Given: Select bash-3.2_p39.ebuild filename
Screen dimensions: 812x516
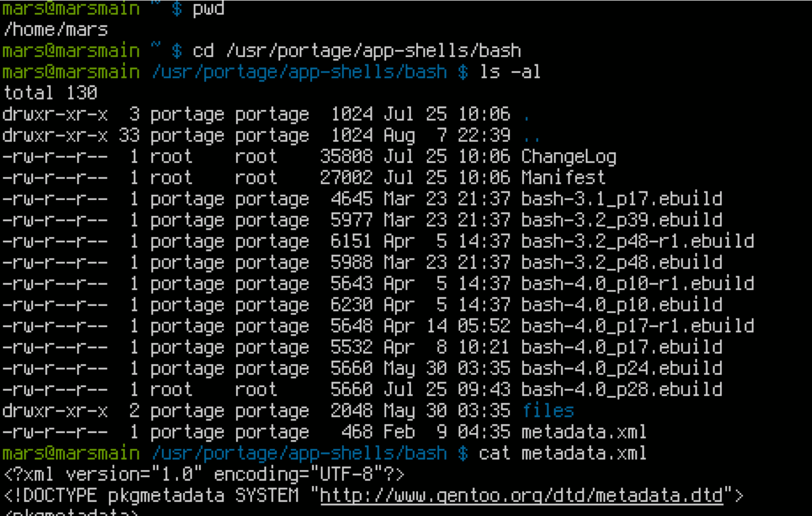Looking at the screenshot, I should pos(621,220).
